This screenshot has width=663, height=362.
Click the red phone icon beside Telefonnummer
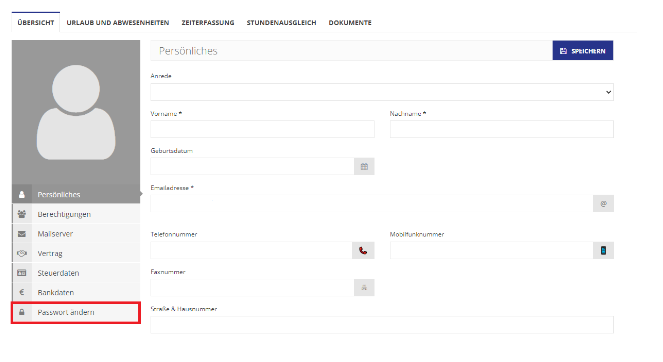(363, 250)
